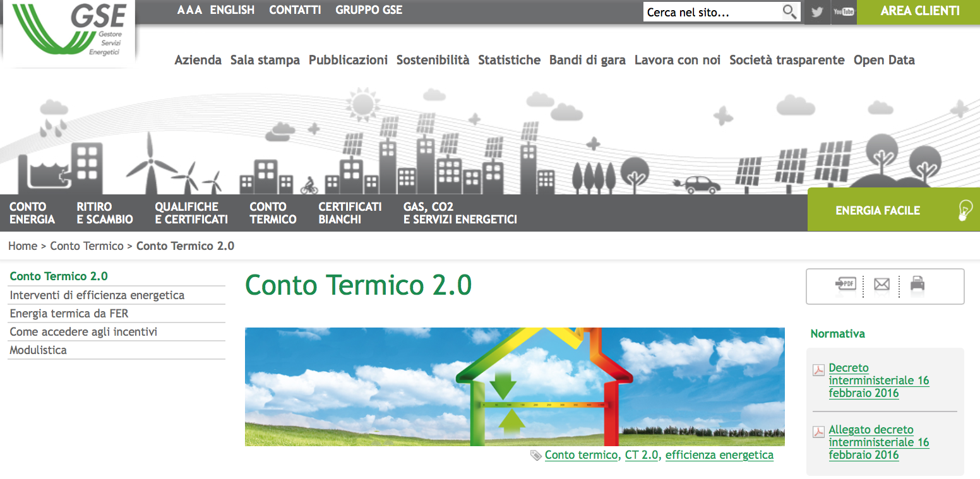
Task: Open the PDF icon beside Decreto interministeriale
Action: (817, 370)
